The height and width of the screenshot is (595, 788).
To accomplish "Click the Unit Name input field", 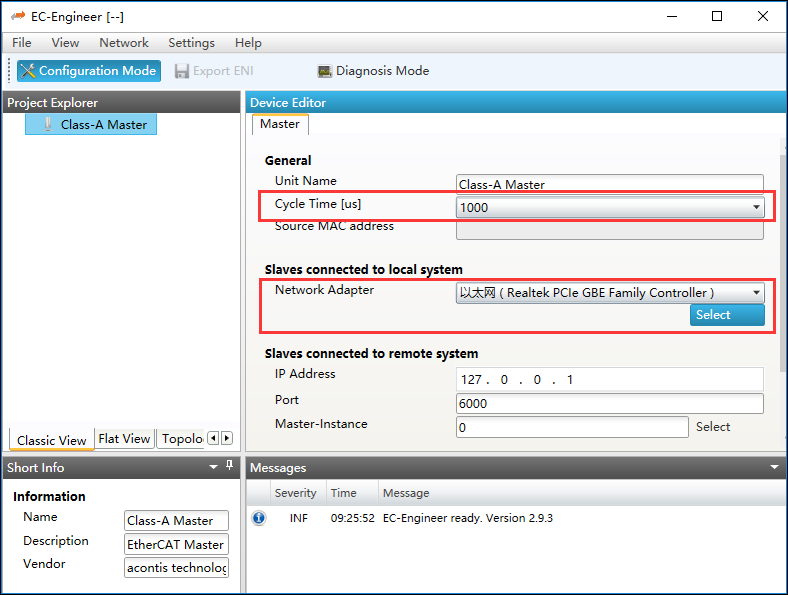I will point(609,184).
